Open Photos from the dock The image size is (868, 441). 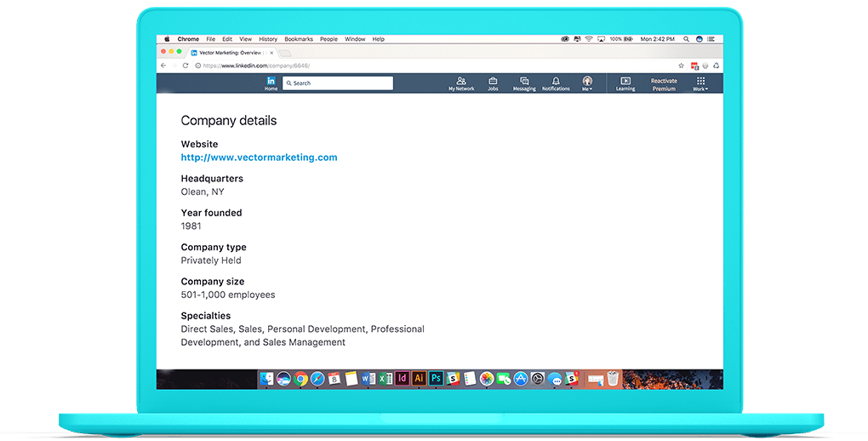[487, 378]
